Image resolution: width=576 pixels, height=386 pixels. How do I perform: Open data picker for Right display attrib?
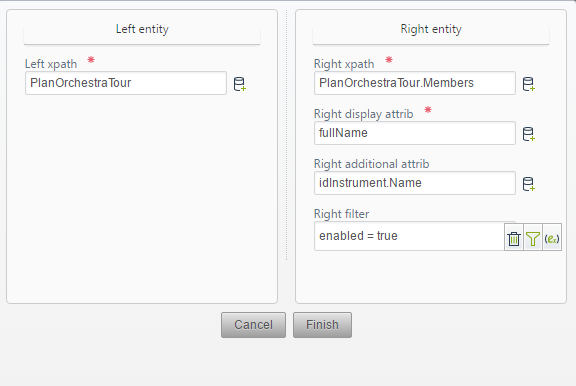click(528, 134)
